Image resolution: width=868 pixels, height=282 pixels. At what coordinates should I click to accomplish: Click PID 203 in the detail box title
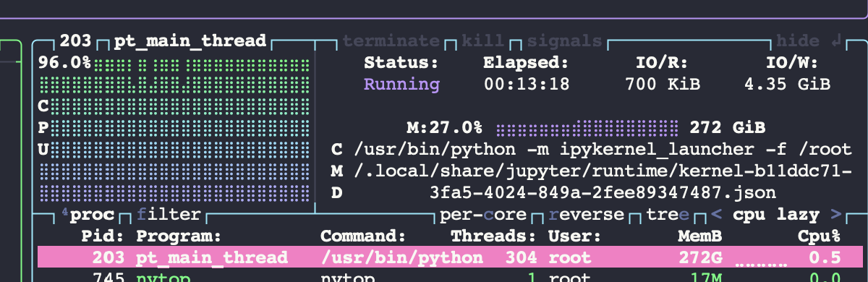click(x=75, y=40)
